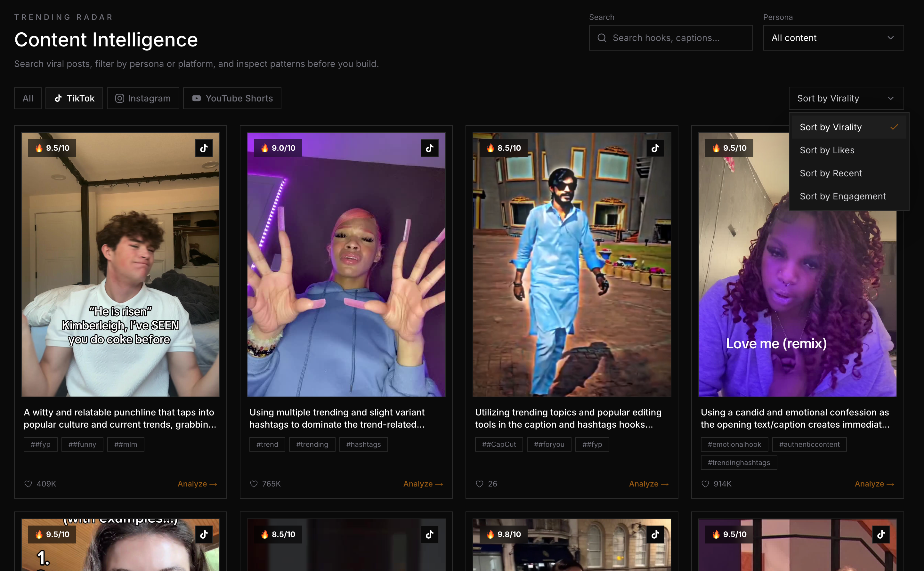Image resolution: width=924 pixels, height=571 pixels.
Task: Click the TikTok icon on the Love me remix card
Action: pyautogui.click(x=881, y=148)
